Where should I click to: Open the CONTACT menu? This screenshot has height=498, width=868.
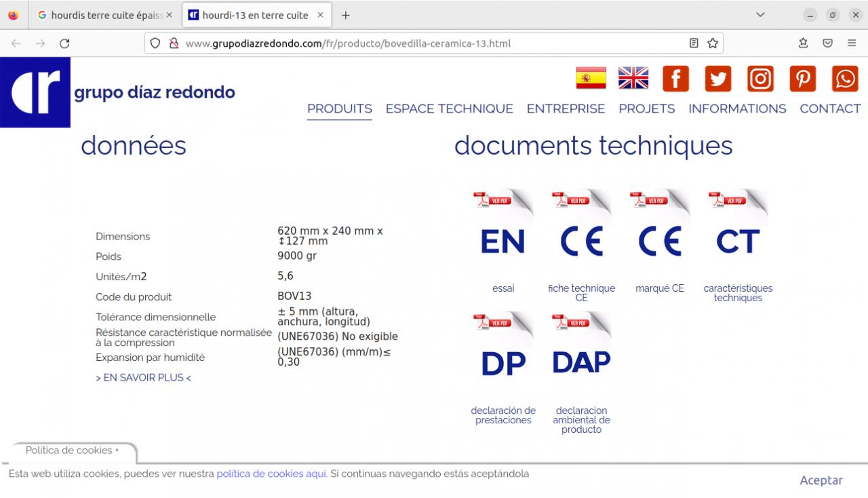click(x=830, y=109)
